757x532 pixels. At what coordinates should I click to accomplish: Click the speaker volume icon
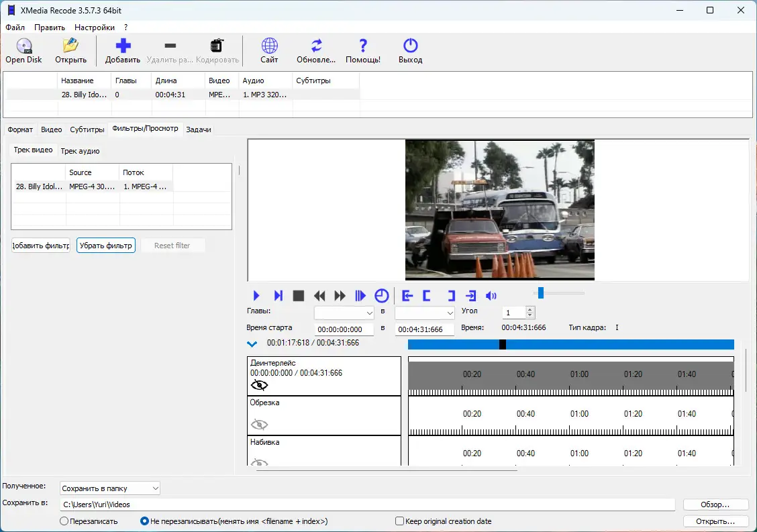491,296
